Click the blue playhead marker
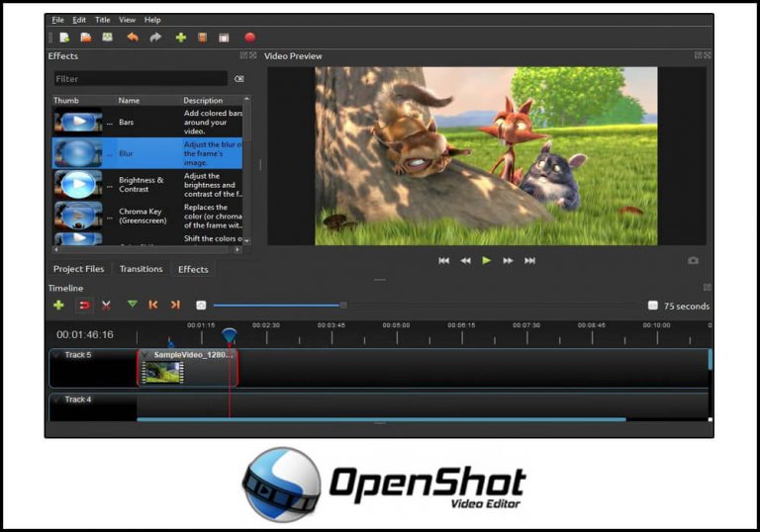This screenshot has width=760, height=532. pyautogui.click(x=230, y=335)
